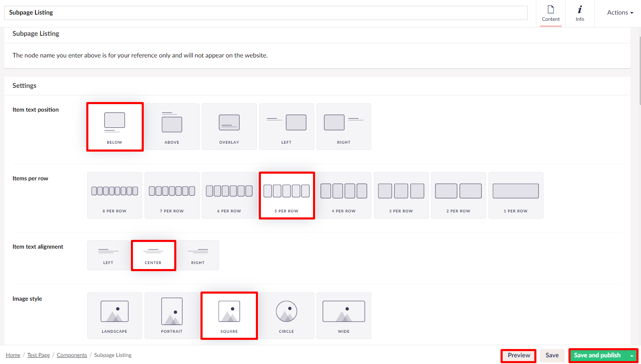Screen dimensions: 641x364
Task: Select 3 per row layout
Action: 401,195
